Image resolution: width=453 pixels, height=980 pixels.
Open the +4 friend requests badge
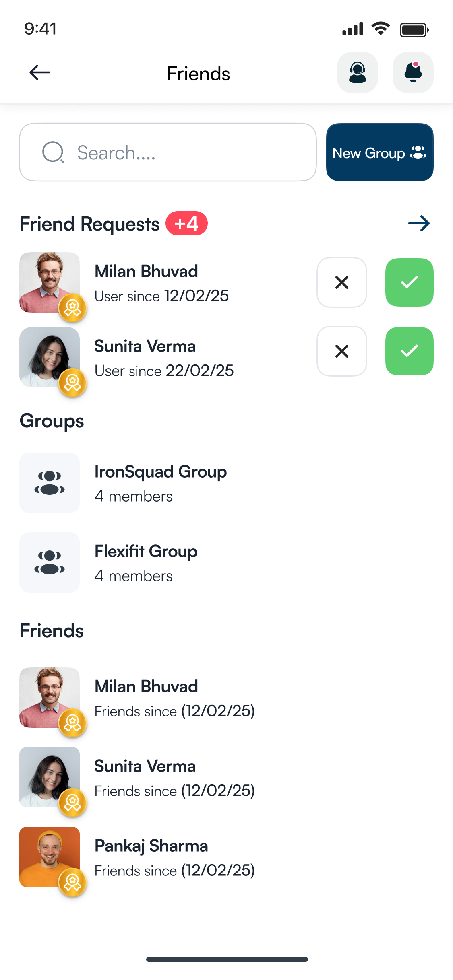pos(186,224)
